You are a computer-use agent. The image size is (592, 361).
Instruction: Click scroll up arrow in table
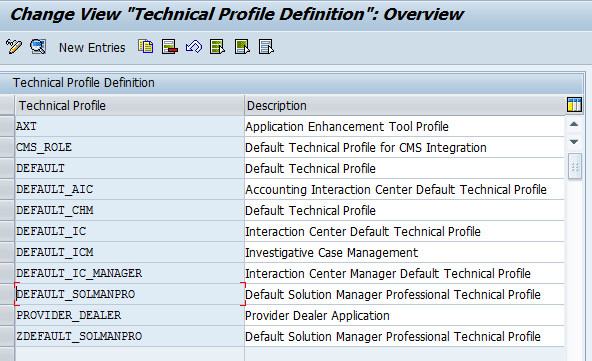pyautogui.click(x=574, y=124)
